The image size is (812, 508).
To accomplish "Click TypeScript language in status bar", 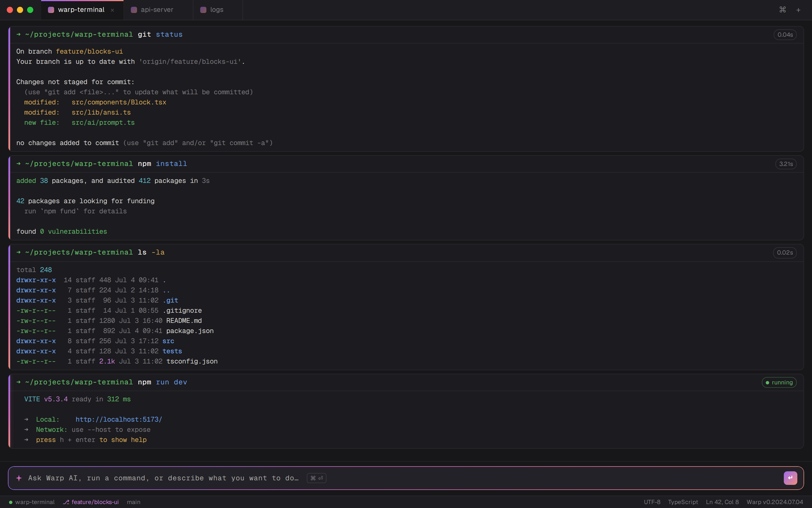I will (x=683, y=502).
